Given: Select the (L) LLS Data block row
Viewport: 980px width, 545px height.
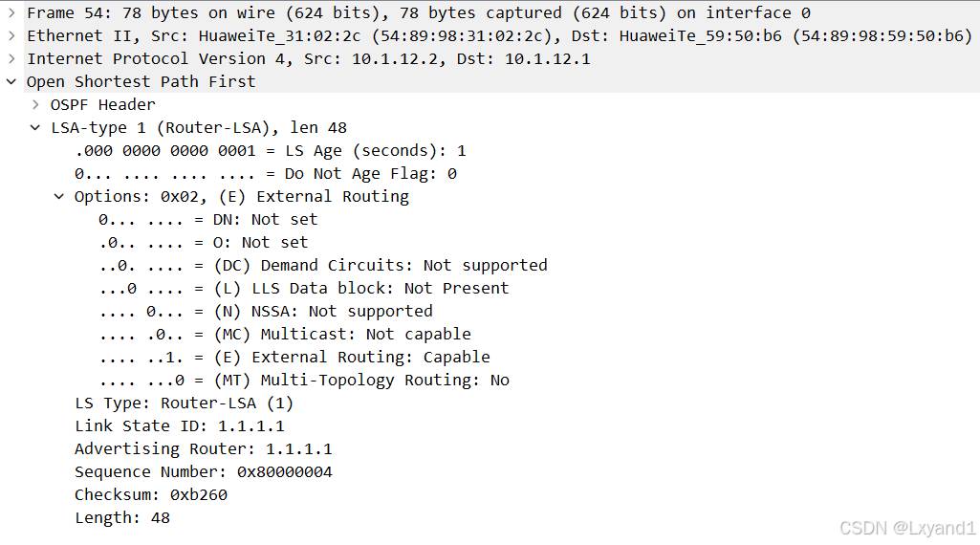Looking at the screenshot, I should [x=303, y=289].
